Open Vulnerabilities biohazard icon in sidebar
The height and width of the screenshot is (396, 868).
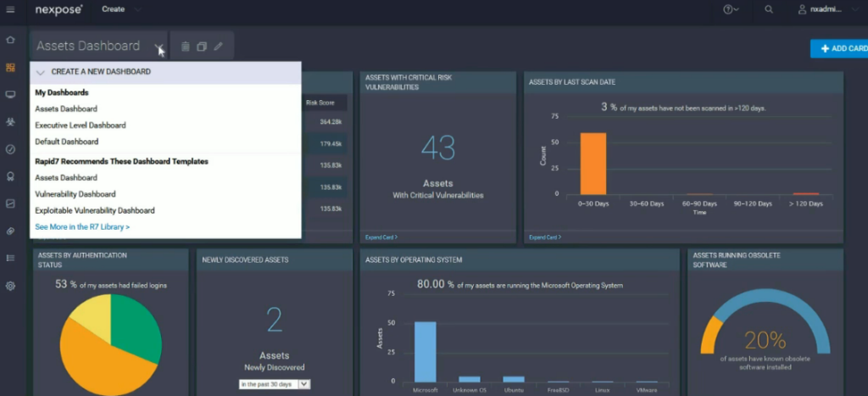(x=10, y=122)
